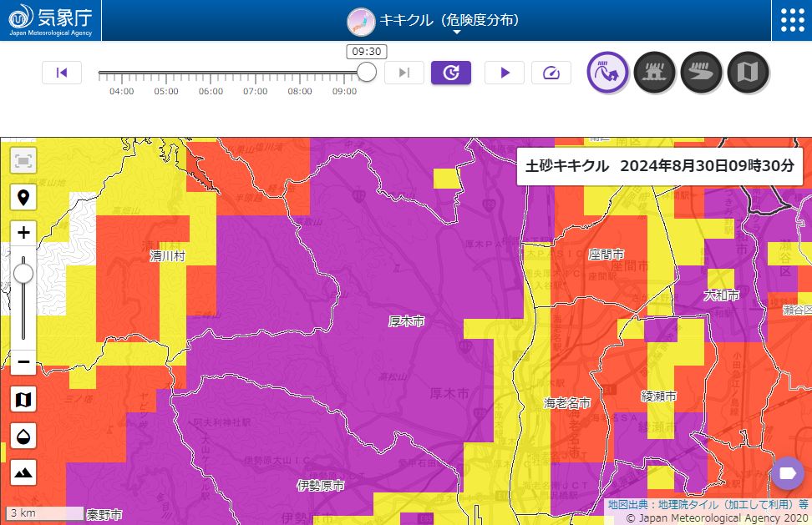812x525 pixels.
Task: Click the 09:30 time slider handle
Action: [367, 73]
